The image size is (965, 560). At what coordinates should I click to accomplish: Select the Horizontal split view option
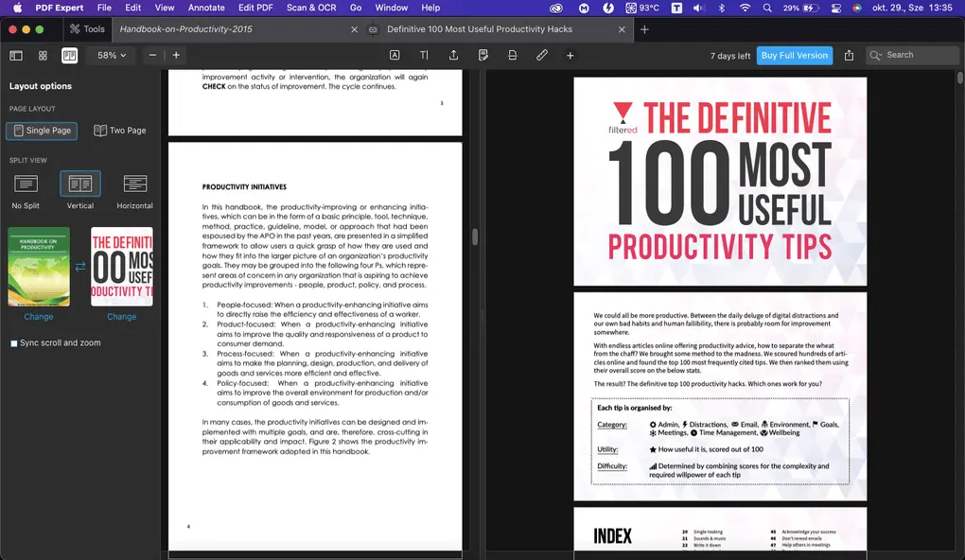pos(133,189)
